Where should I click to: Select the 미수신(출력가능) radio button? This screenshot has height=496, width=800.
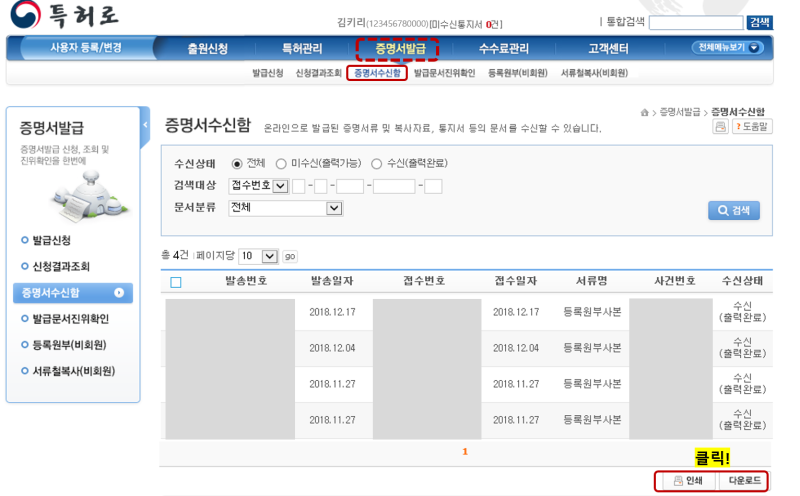coord(281,164)
